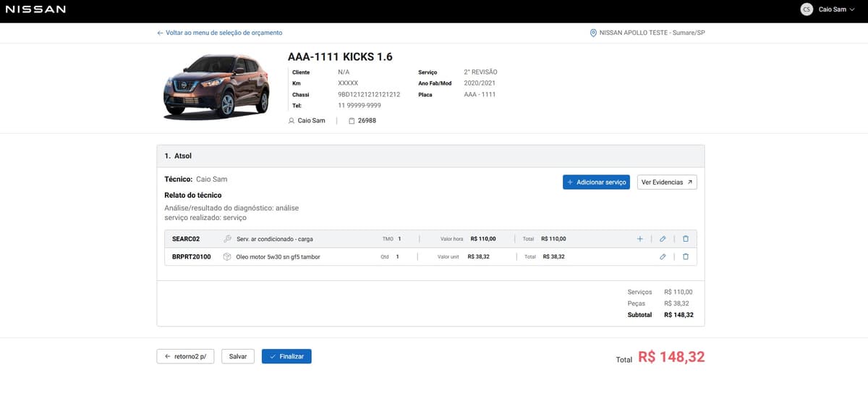Click the wrench icon in the SEARC02 row

(x=227, y=239)
